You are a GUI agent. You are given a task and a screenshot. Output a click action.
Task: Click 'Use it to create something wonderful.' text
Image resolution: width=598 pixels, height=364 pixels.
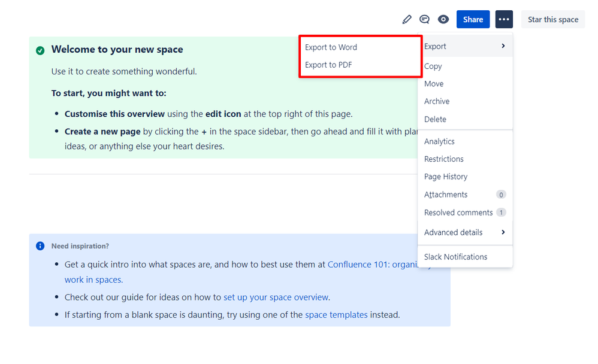pos(124,72)
